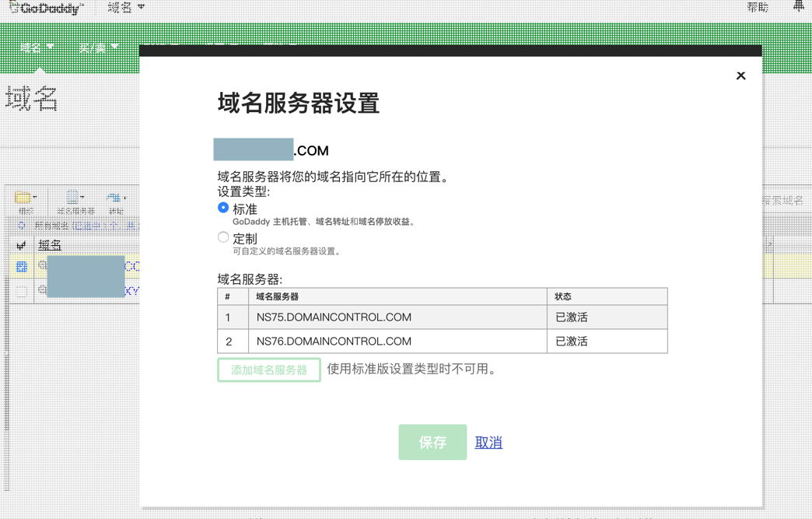
Task: Click the 保存 button
Action: pos(432,442)
